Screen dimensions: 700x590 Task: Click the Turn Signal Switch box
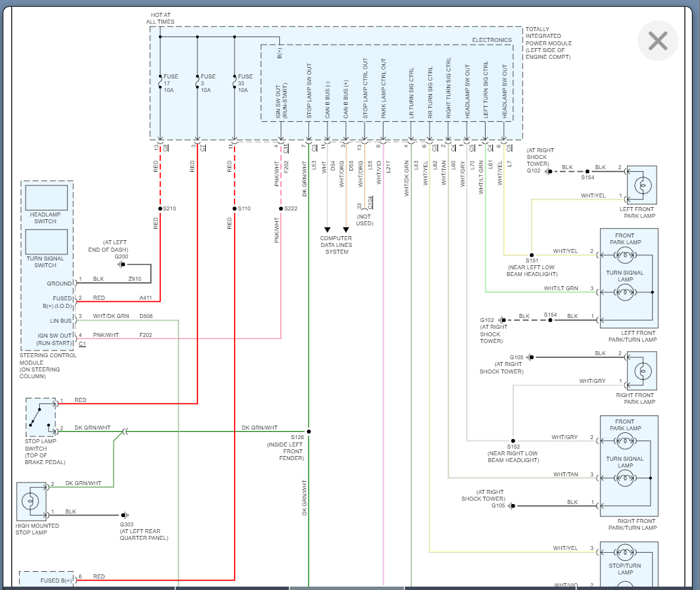point(47,242)
